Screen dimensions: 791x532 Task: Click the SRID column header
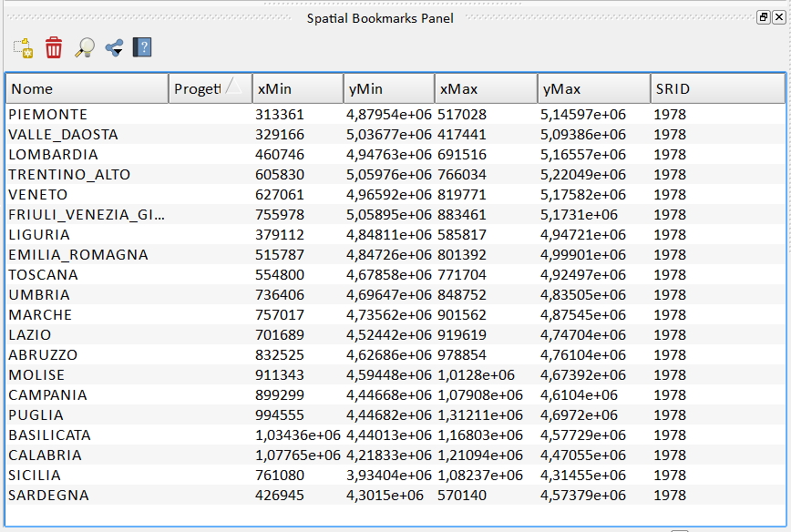(x=716, y=88)
